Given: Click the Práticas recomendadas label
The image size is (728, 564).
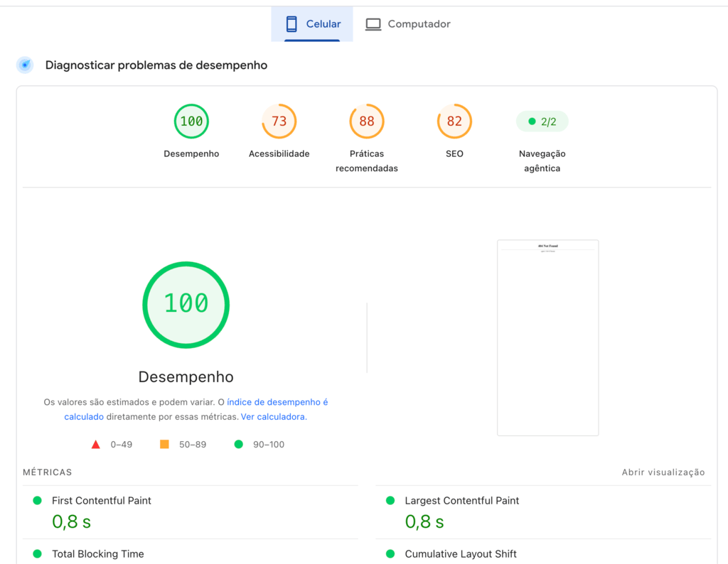Looking at the screenshot, I should tap(367, 161).
